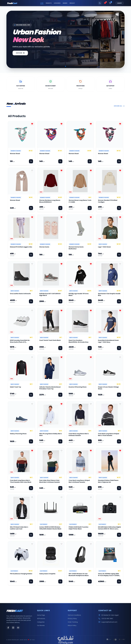Viewport: 131px width, 644px height.
Task: Add the 191 EGP Woman Shawl to cart
Action: 31,161
